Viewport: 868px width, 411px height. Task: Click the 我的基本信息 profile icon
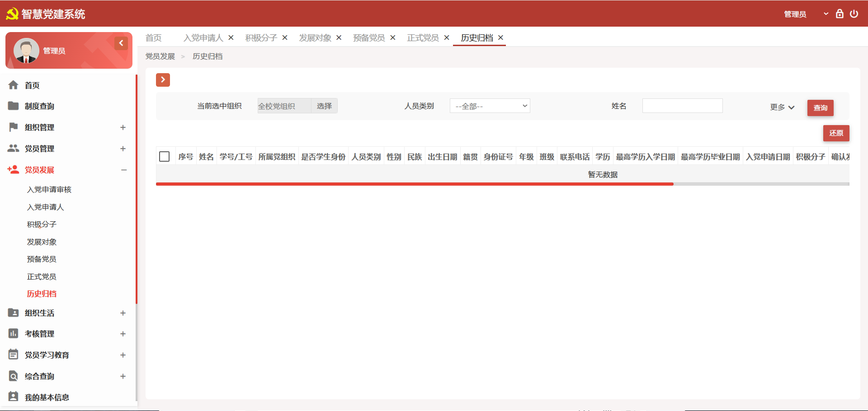[x=14, y=397]
